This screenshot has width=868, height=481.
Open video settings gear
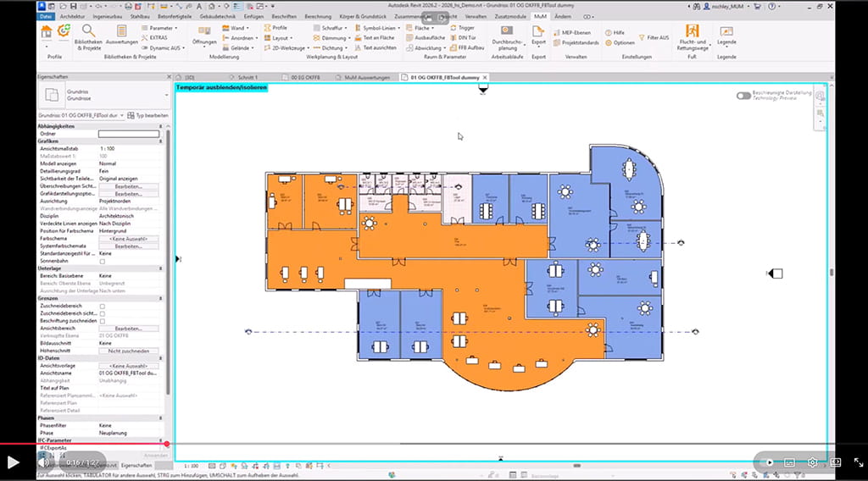[x=812, y=462]
